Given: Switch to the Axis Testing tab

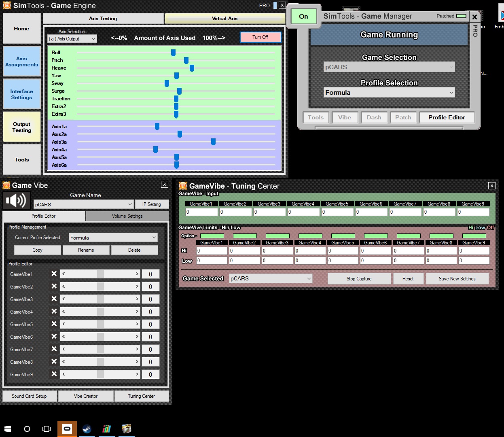Looking at the screenshot, I should [103, 19].
